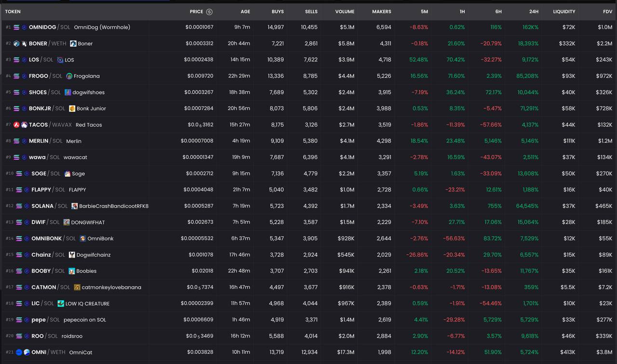Screen dimensions: 617x364
Task: Click the $3.8M FDV for OMNI
Action: pos(604,352)
